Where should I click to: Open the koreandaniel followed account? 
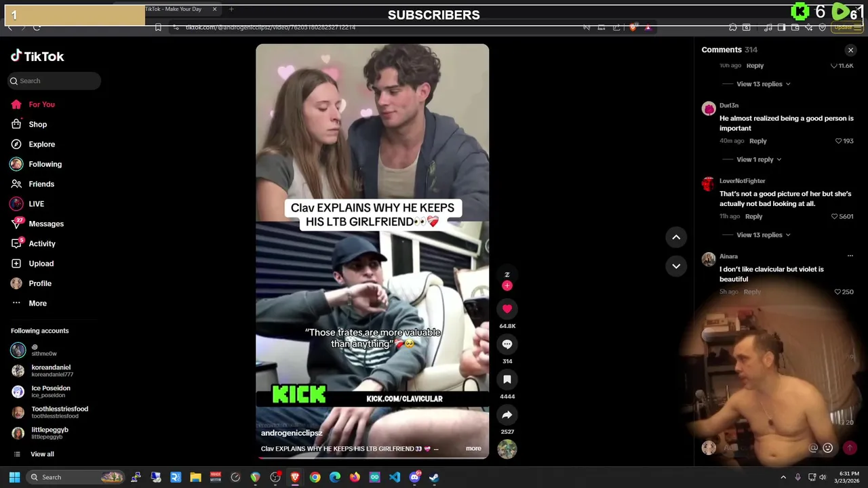pyautogui.click(x=52, y=371)
